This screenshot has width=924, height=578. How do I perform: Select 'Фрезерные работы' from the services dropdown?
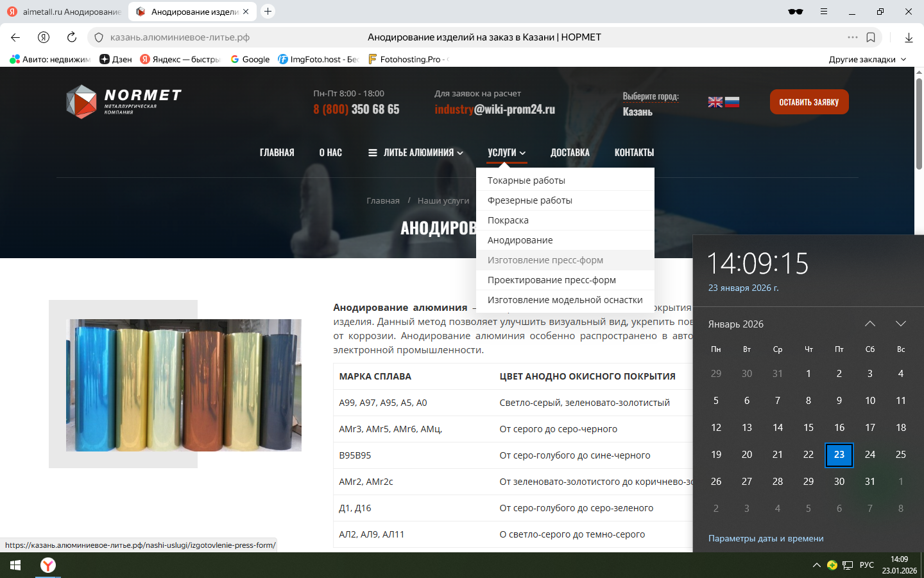click(565, 200)
